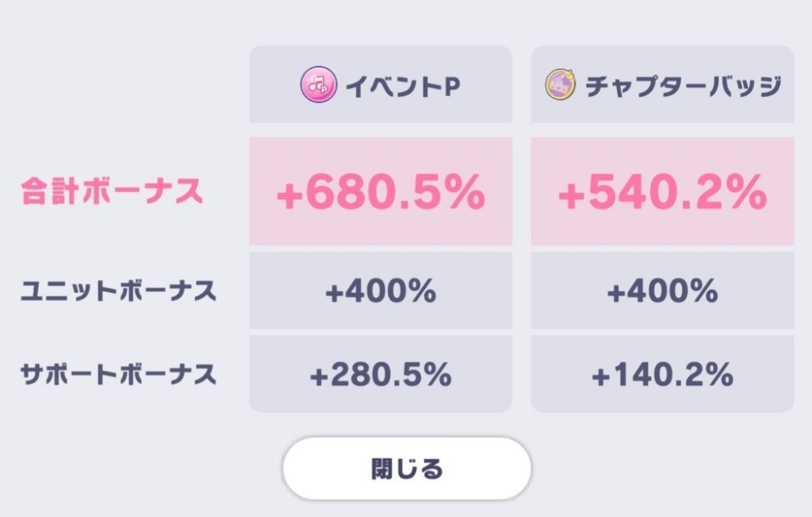Click the pink highlighted Event P total box
Screen dimensions: 812x517
point(381,191)
